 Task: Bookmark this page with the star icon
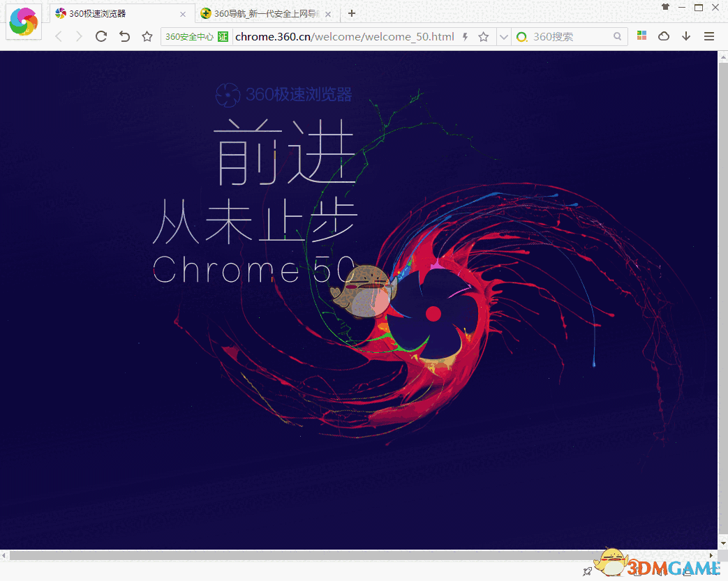(484, 36)
